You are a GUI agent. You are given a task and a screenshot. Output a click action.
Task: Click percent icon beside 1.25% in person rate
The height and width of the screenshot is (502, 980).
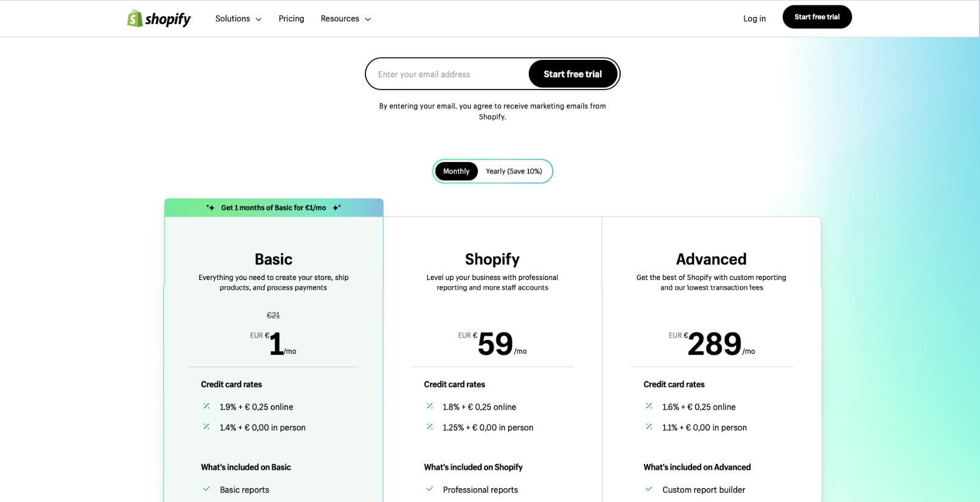430,427
